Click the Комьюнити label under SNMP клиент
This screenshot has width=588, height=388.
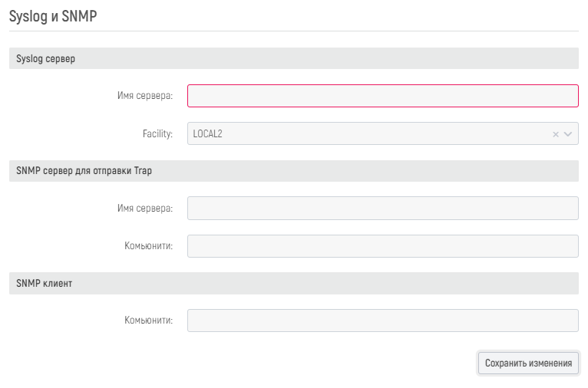click(x=148, y=321)
